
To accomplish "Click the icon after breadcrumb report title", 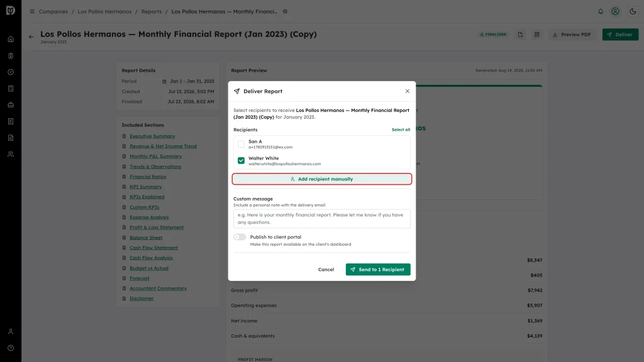I will click(285, 11).
